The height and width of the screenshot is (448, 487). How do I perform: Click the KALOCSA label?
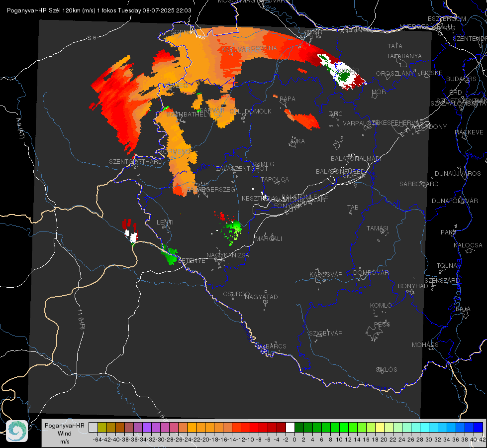[468, 245]
